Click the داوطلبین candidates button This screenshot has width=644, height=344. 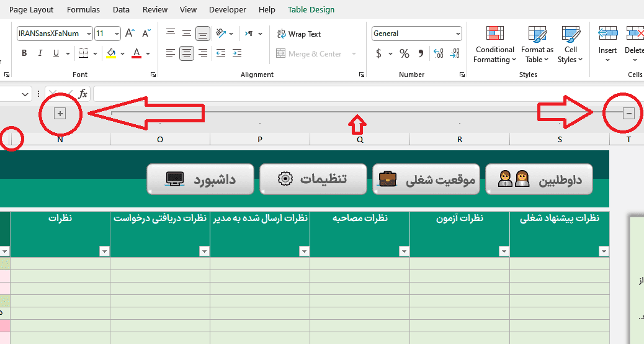[539, 179]
